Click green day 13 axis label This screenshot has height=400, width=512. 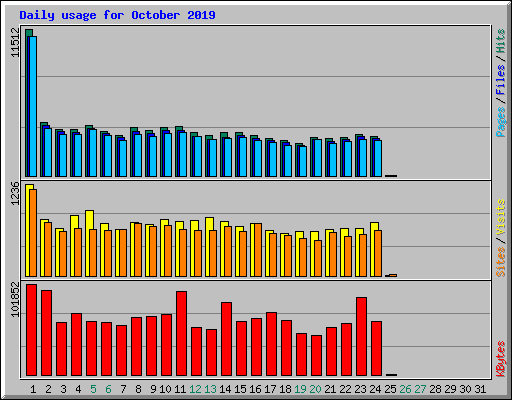pos(210,389)
